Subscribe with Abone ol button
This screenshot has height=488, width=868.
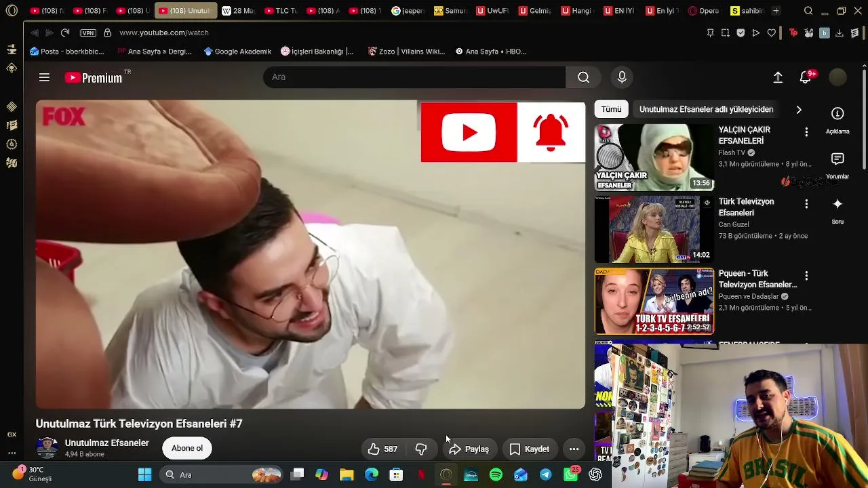pos(187,448)
